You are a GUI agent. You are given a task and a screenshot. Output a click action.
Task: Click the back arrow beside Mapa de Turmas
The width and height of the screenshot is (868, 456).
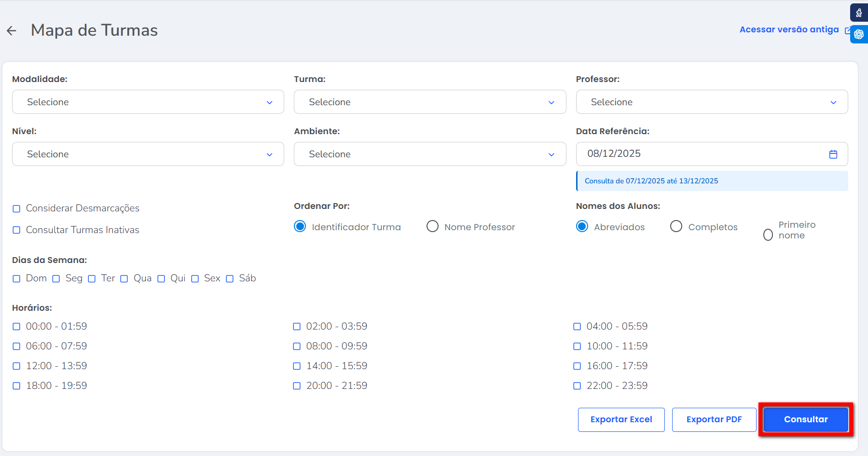point(12,31)
